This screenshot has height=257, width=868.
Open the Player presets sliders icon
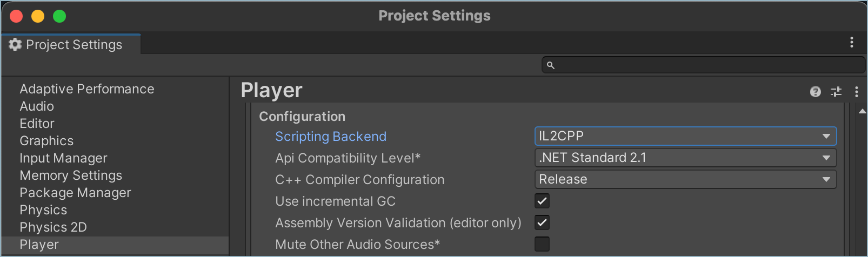(x=836, y=92)
